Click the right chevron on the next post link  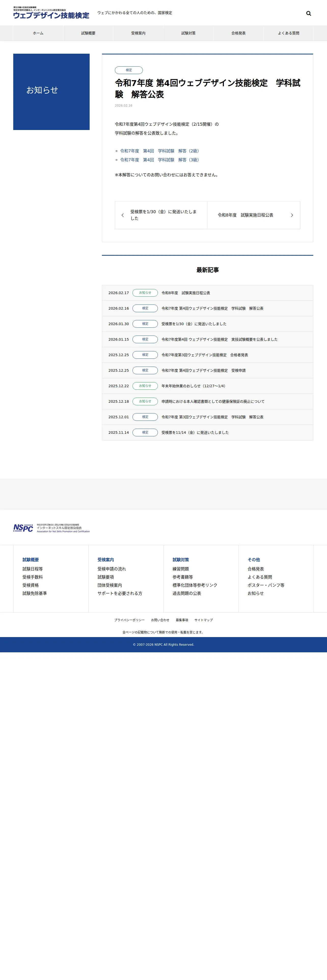pyautogui.click(x=292, y=215)
